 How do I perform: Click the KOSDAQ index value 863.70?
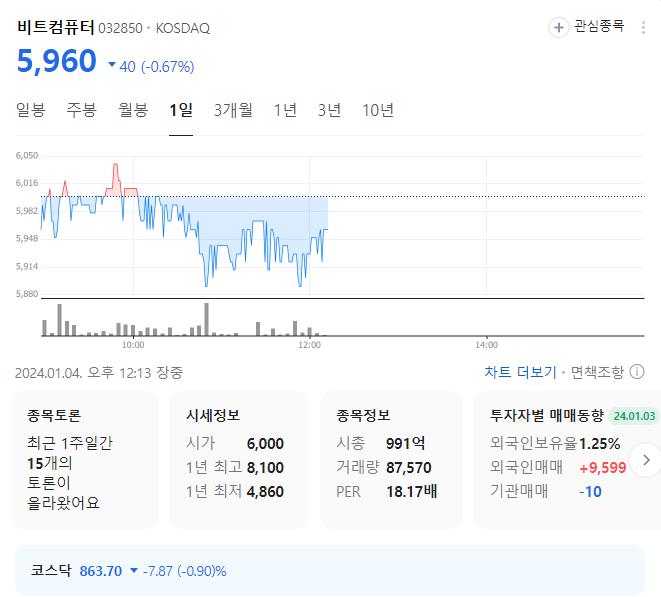(x=101, y=571)
